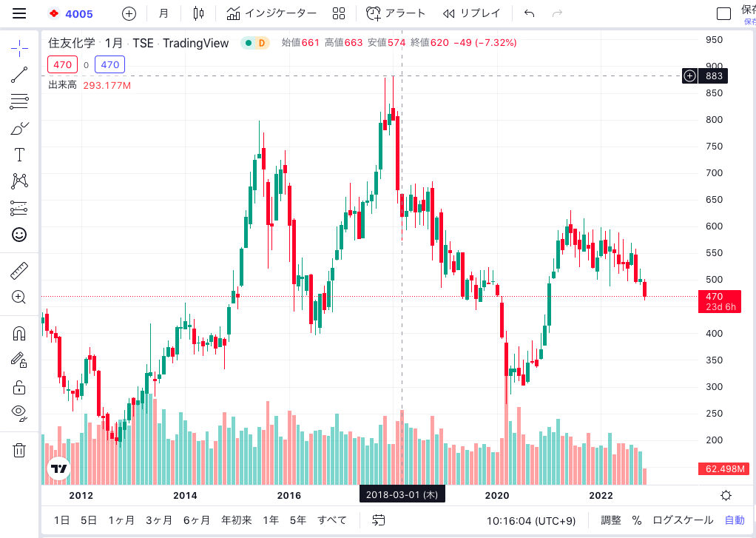The image size is (756, 538).
Task: Set the range to 5日
Action: 89,520
